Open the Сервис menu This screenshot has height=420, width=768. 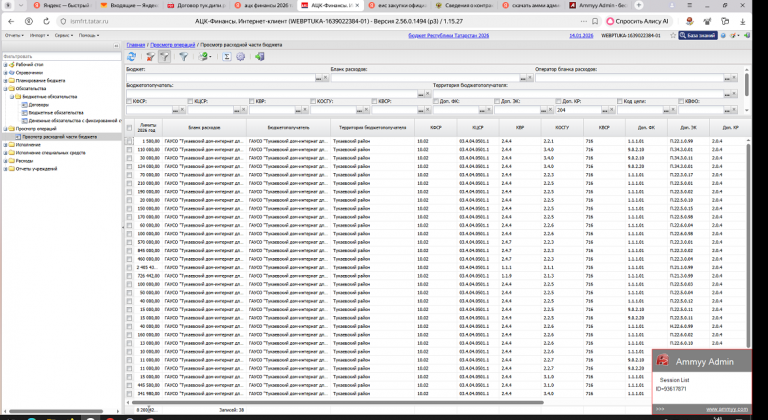pos(64,35)
